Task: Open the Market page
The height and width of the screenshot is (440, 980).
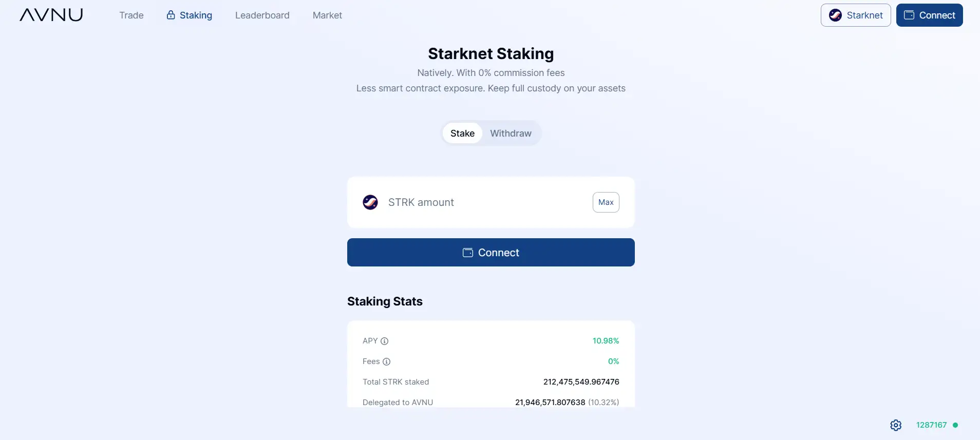Action: tap(327, 15)
